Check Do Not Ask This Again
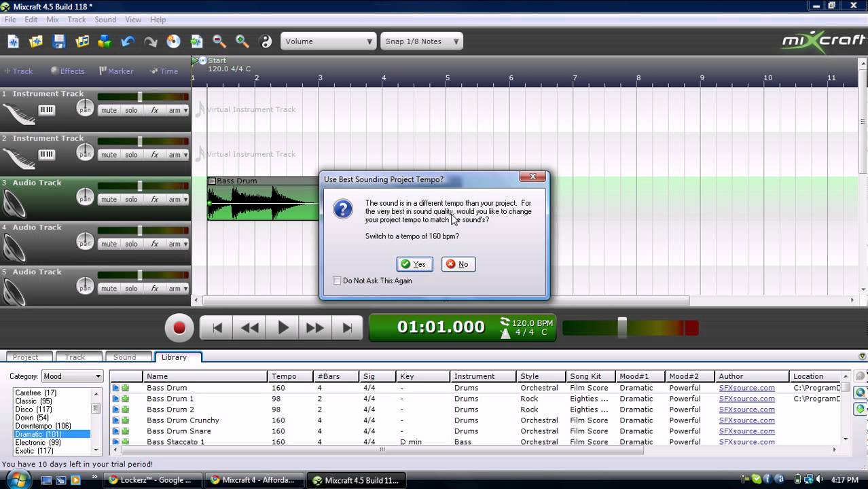The image size is (868, 489). coord(337,280)
